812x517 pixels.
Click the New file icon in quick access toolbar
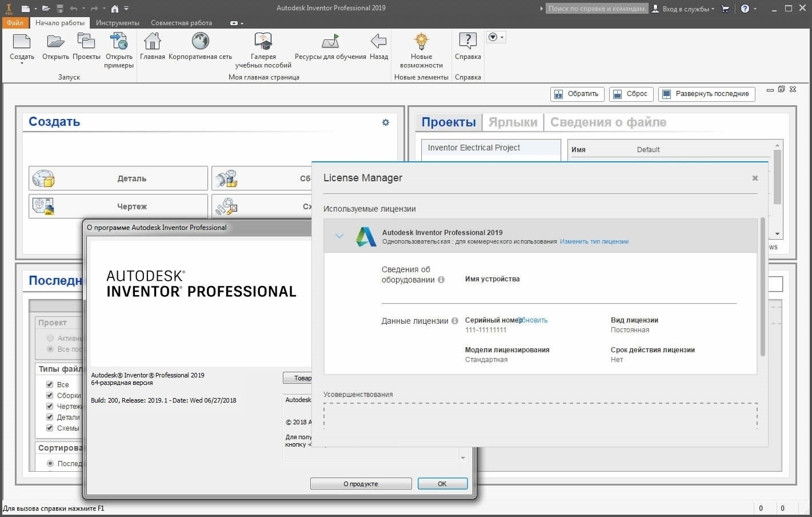click(x=25, y=9)
